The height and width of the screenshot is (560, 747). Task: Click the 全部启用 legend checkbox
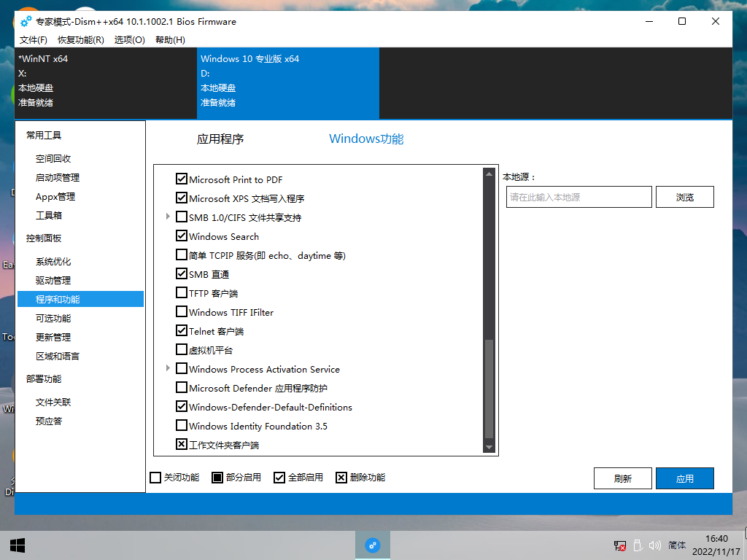coord(279,478)
